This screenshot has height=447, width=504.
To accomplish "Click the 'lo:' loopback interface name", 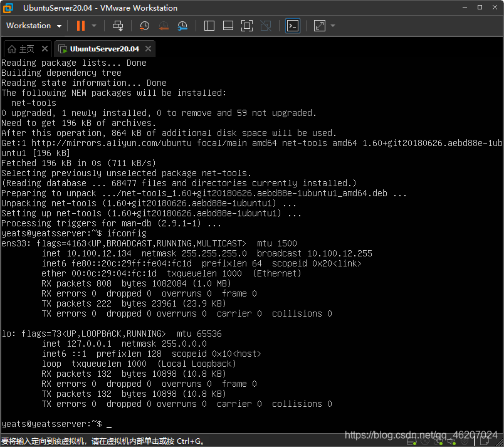I will pyautogui.click(x=8, y=334).
